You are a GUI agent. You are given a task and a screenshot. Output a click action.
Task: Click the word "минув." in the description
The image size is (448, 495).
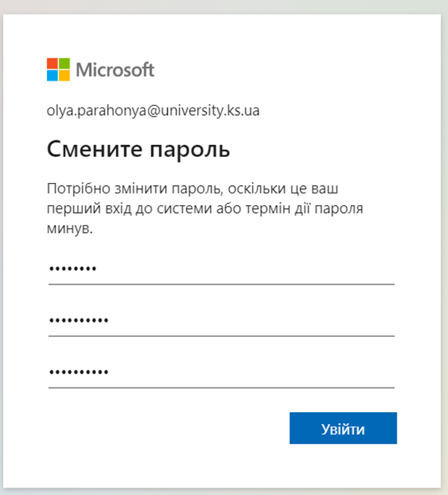pyautogui.click(x=69, y=228)
